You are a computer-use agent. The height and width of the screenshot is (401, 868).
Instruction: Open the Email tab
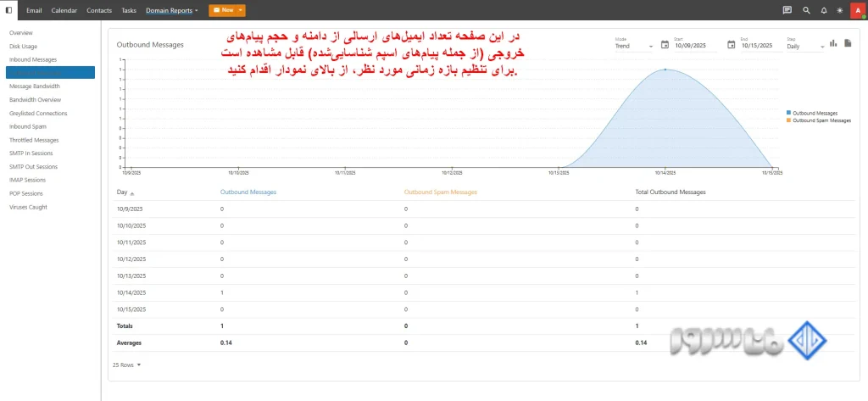[x=34, y=10]
